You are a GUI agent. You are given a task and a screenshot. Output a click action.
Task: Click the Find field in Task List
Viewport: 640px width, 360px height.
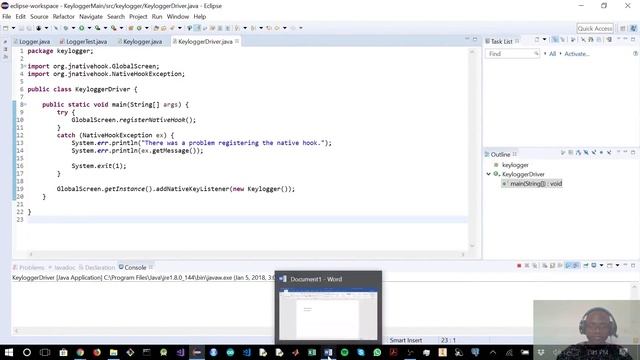(x=512, y=54)
